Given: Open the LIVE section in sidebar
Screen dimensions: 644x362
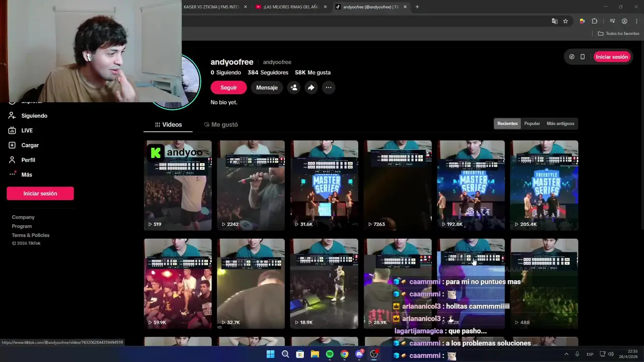Looking at the screenshot, I should [x=21, y=130].
